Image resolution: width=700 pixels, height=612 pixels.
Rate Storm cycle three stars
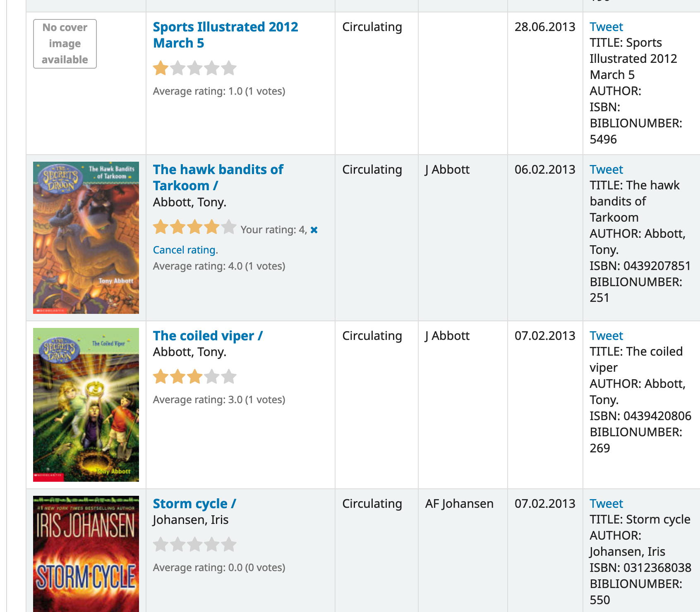[194, 545]
